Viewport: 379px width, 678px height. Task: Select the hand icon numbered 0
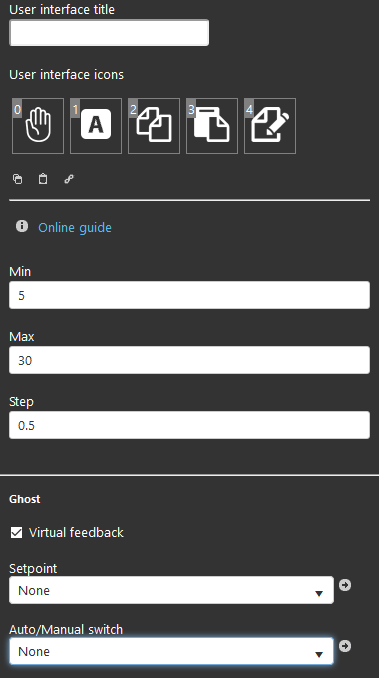point(38,126)
